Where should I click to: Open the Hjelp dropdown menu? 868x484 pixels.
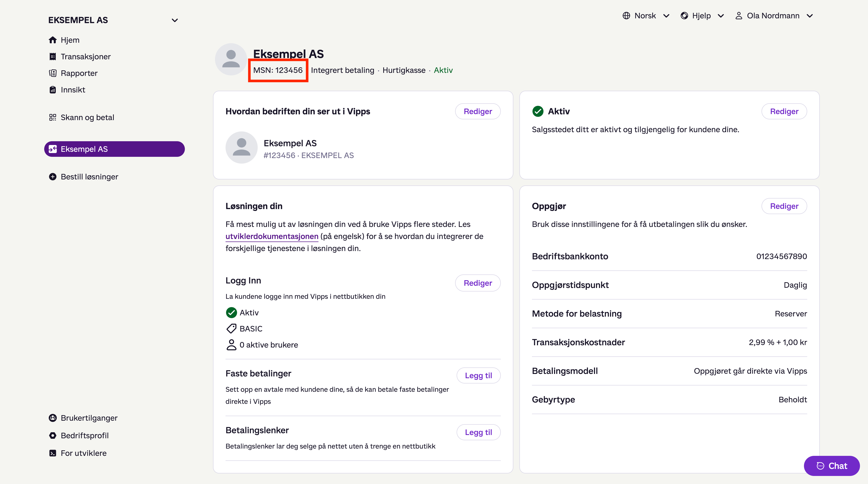(x=702, y=16)
